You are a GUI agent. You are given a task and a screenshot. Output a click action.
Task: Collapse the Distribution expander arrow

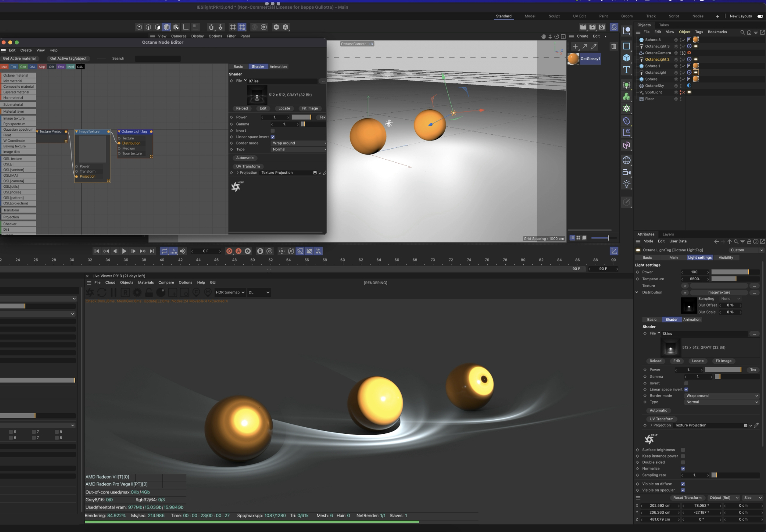point(637,293)
